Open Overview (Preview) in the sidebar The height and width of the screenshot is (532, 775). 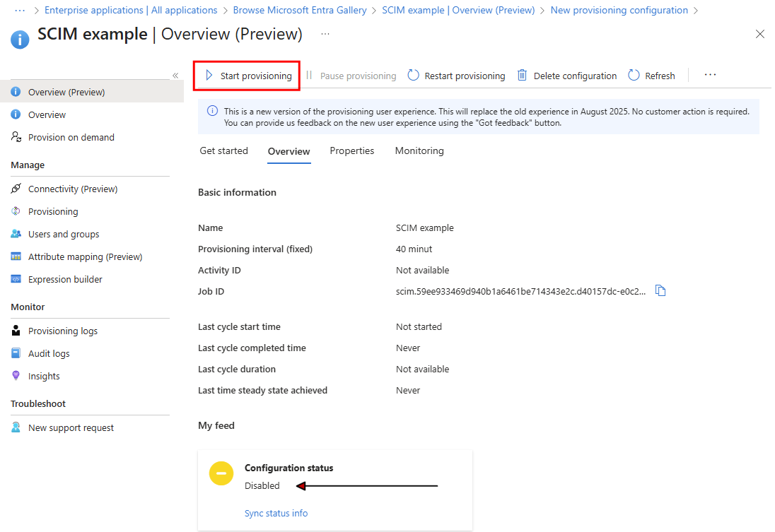92,92
